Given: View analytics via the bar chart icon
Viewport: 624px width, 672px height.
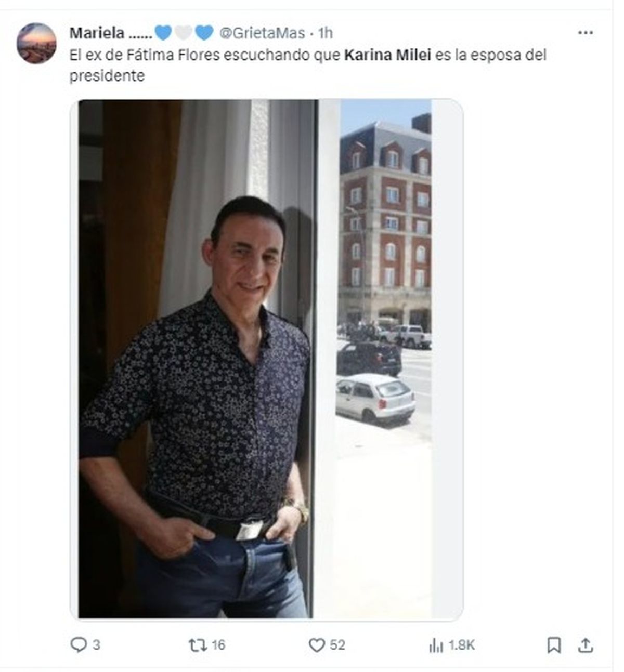Looking at the screenshot, I should click(x=436, y=645).
